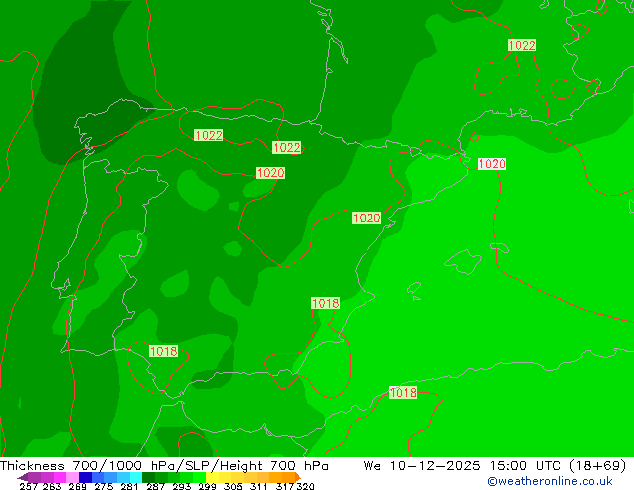This screenshot has width=634, height=490.
Task: Click the orange right arrow end of the legend
Action: 298,477
